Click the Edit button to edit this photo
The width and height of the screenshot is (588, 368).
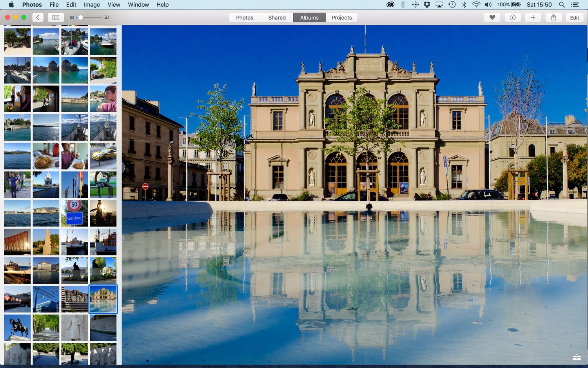click(x=574, y=17)
